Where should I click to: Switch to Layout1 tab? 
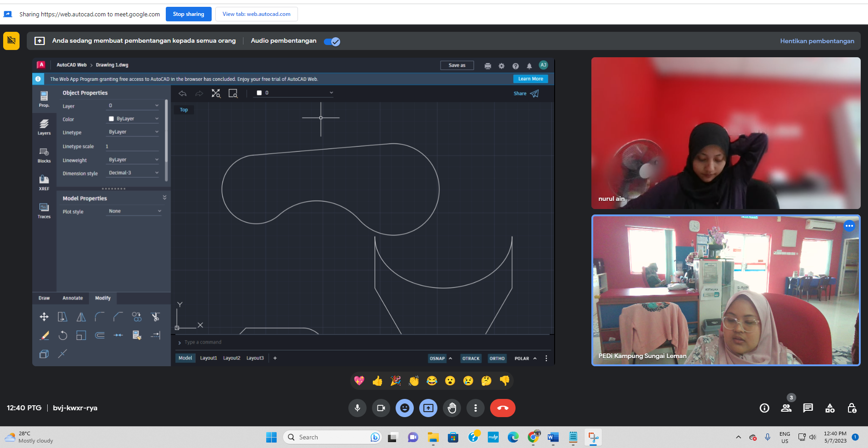click(208, 358)
